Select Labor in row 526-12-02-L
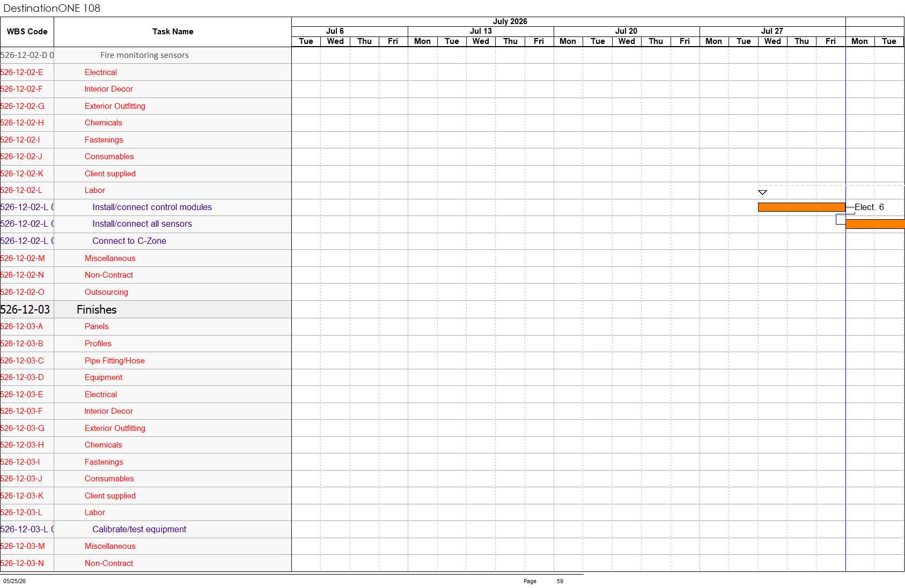Screen dimensions: 905x588 (94, 190)
